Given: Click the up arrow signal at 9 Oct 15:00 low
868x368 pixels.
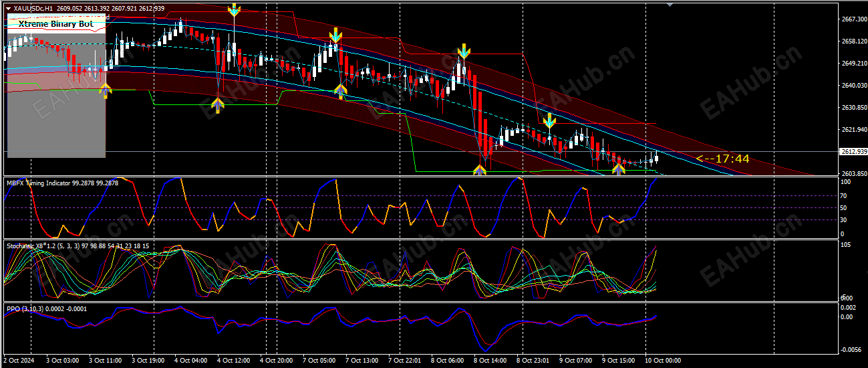Looking at the screenshot, I should tap(619, 169).
